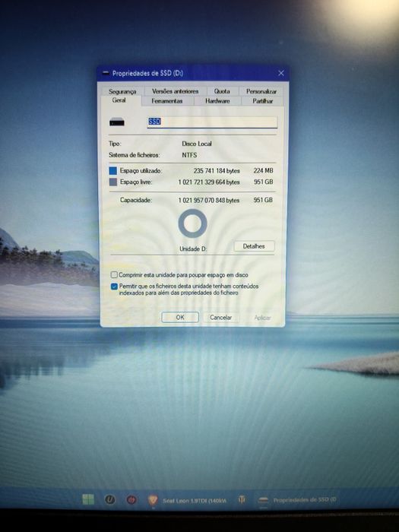Select the Personalizar tab
Image resolution: width=399 pixels, height=532 pixels.
(x=261, y=91)
